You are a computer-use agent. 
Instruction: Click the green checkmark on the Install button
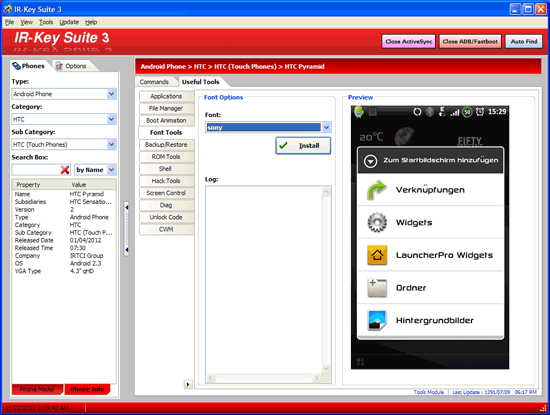tap(283, 145)
